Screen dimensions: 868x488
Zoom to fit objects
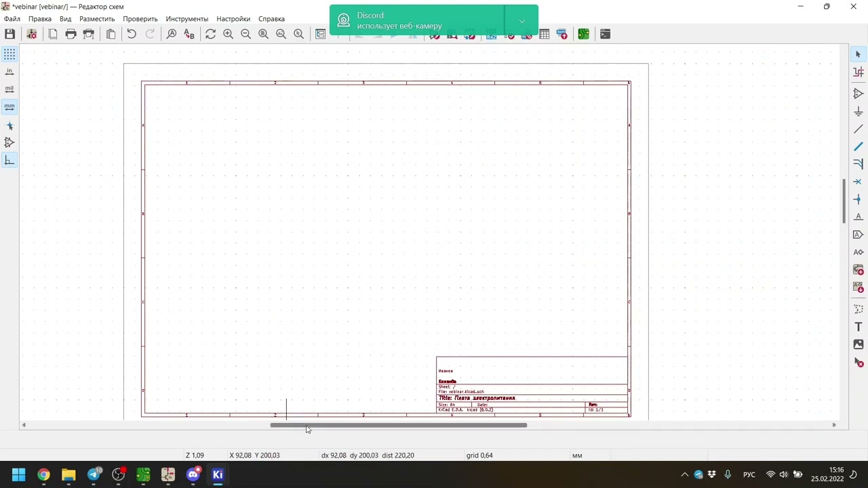(x=281, y=34)
